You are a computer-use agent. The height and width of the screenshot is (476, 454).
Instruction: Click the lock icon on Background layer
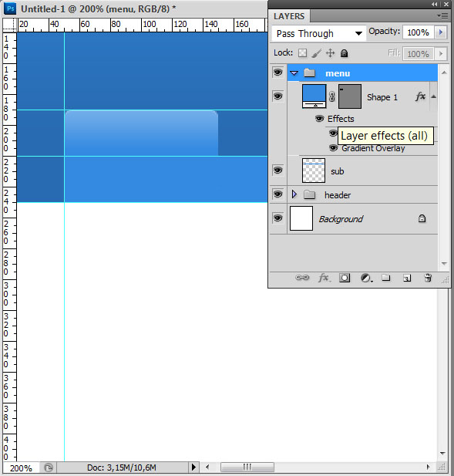(x=422, y=218)
